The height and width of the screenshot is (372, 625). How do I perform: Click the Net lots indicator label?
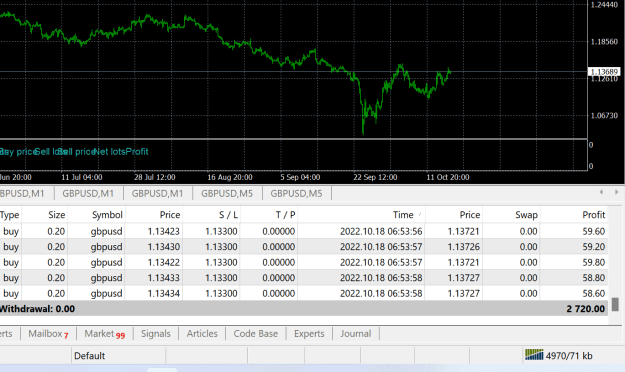coord(110,152)
